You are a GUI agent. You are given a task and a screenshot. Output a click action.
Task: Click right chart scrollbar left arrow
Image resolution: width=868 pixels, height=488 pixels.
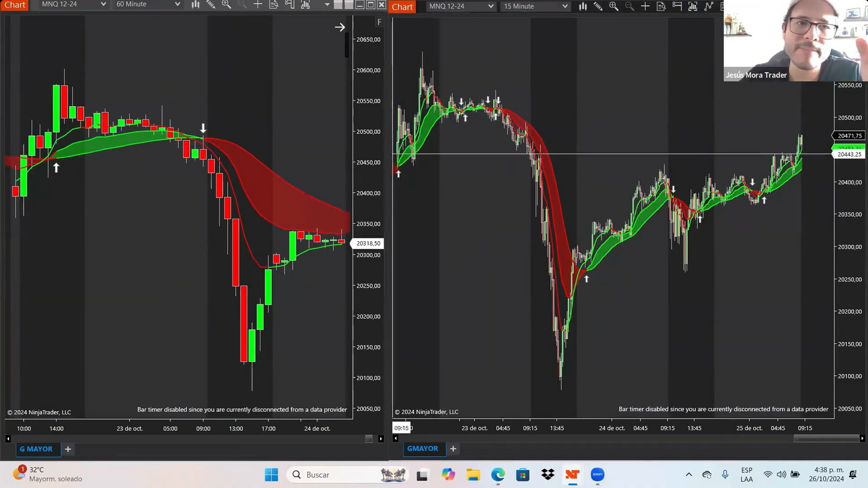[x=395, y=438]
